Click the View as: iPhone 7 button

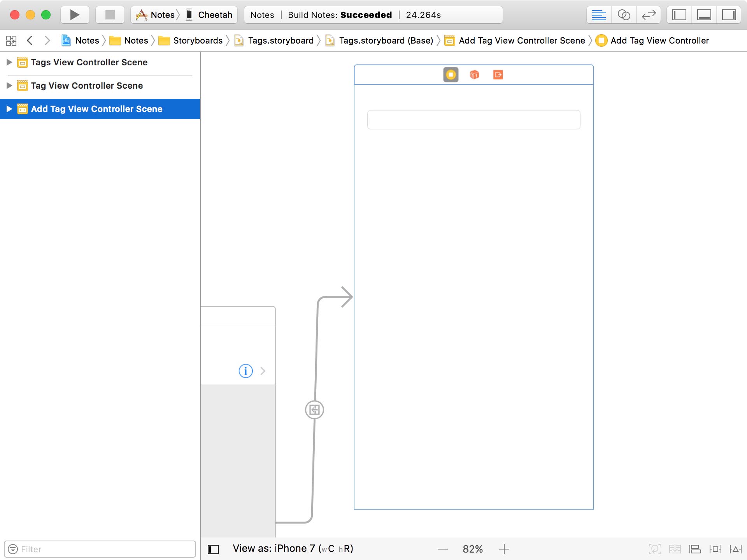[293, 548]
